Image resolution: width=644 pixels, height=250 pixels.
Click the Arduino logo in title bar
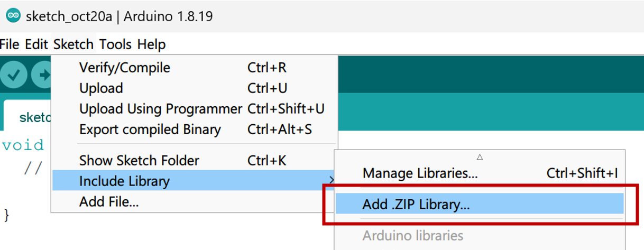tap(13, 16)
